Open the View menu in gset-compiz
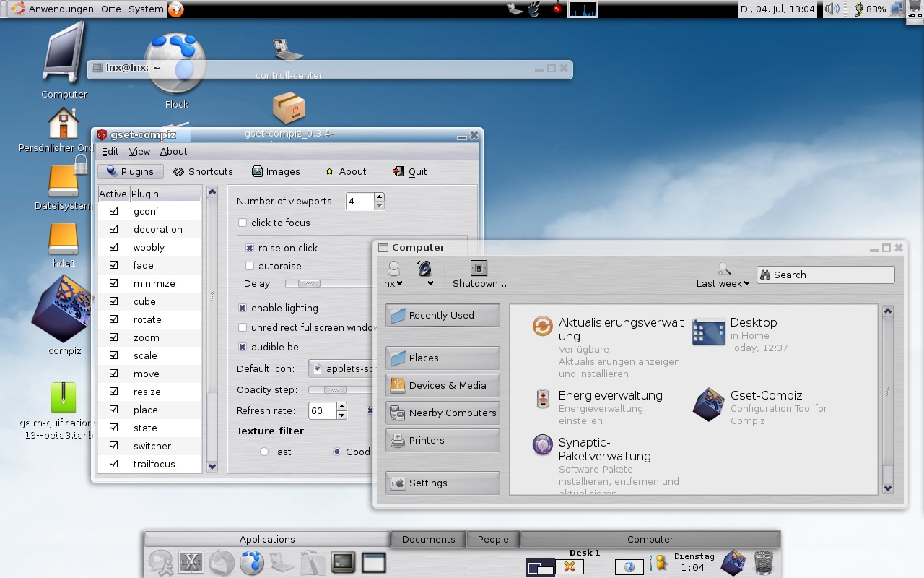 139,151
